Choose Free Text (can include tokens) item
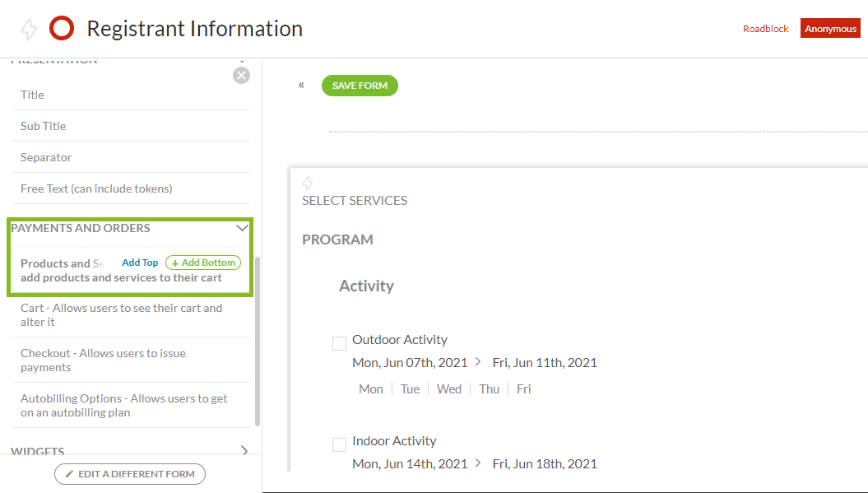The height and width of the screenshot is (493, 868). tap(131, 188)
